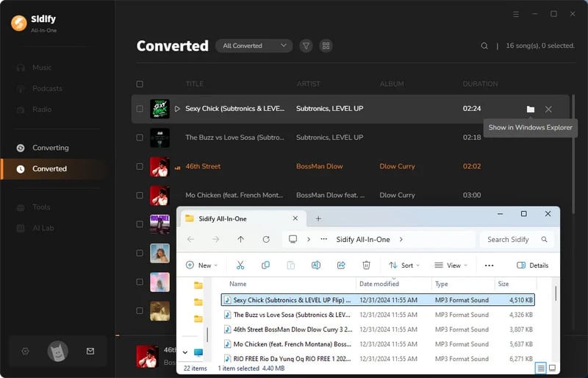Click Delete trash icon in Explorer toolbar
This screenshot has width=588, height=378.
point(366,265)
